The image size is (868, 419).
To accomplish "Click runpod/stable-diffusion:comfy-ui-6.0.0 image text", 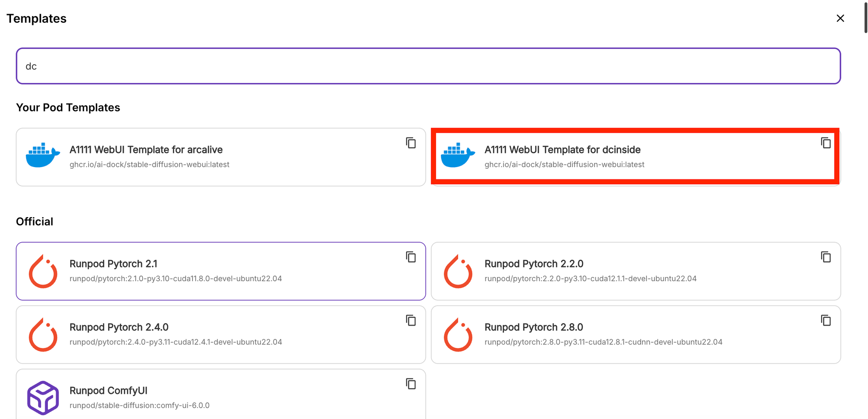I will tap(139, 405).
